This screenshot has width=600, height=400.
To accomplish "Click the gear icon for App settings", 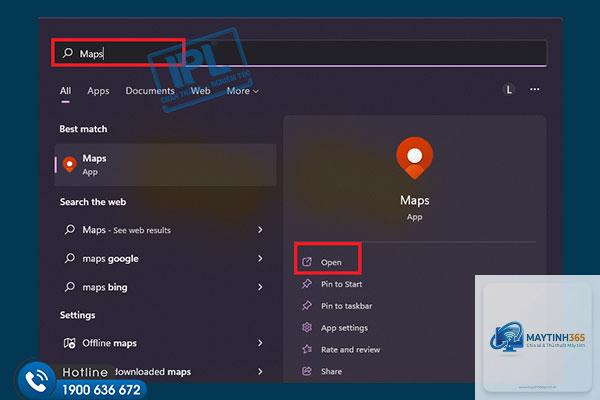I will [307, 328].
